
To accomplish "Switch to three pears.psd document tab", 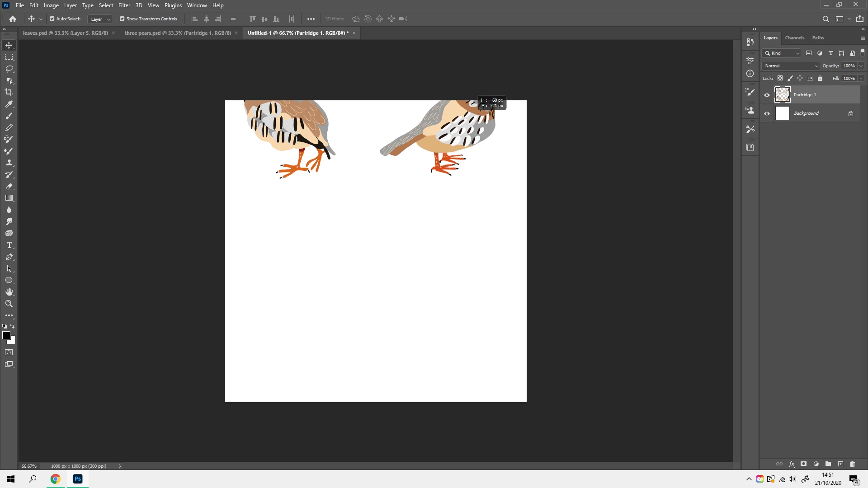I will point(178,33).
